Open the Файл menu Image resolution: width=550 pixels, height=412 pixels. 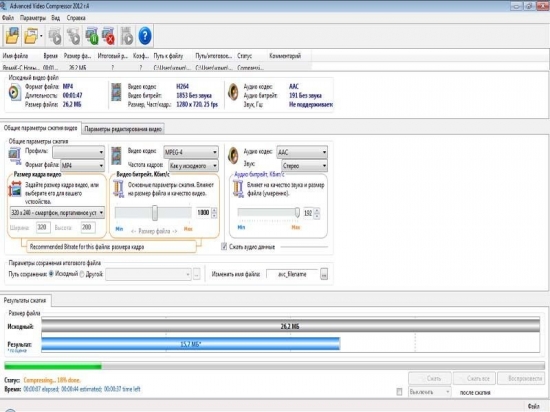click(x=8, y=18)
